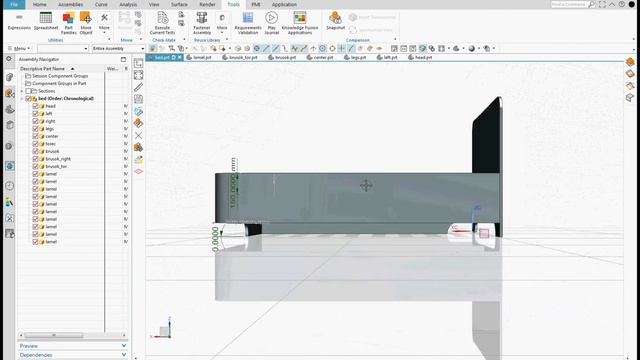Click the rendering style sphere icon

[472, 49]
